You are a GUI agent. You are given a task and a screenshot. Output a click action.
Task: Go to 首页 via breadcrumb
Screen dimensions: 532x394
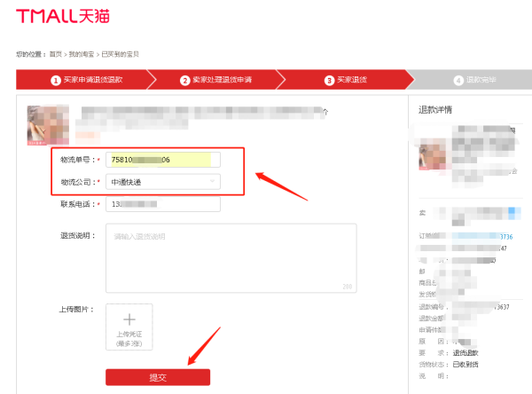coord(54,55)
